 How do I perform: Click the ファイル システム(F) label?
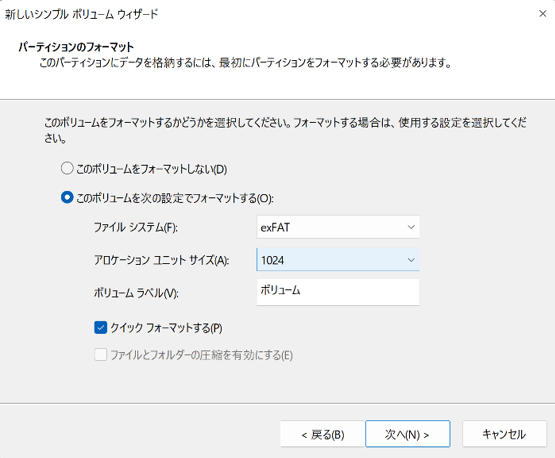click(x=135, y=227)
